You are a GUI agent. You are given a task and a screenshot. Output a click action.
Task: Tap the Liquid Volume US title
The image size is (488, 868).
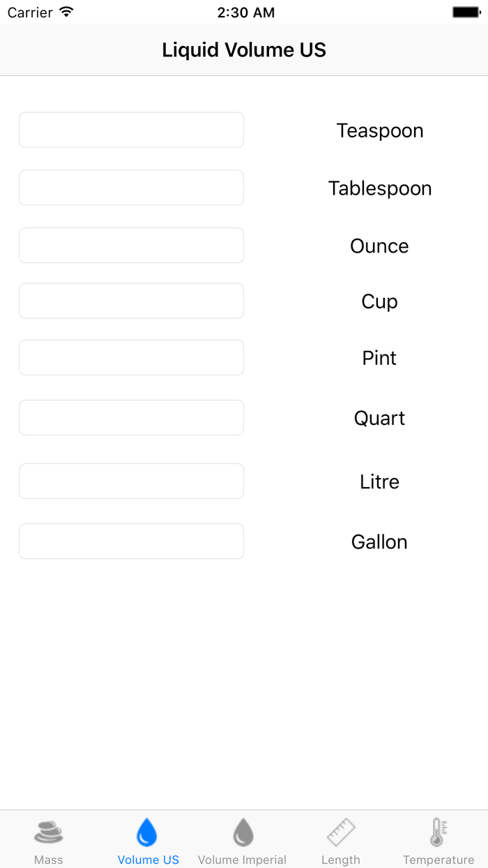(x=244, y=50)
